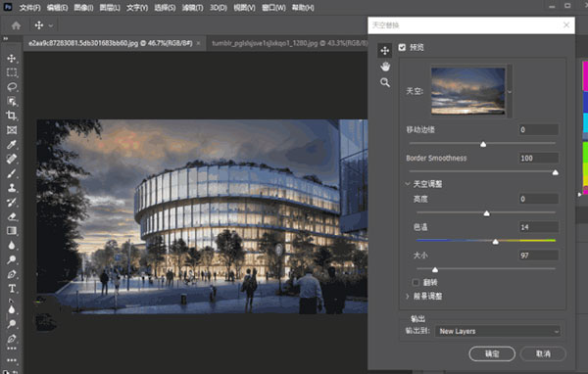Image resolution: width=588 pixels, height=374 pixels.
Task: Select Sky Move tool in dialog
Action: pos(385,51)
